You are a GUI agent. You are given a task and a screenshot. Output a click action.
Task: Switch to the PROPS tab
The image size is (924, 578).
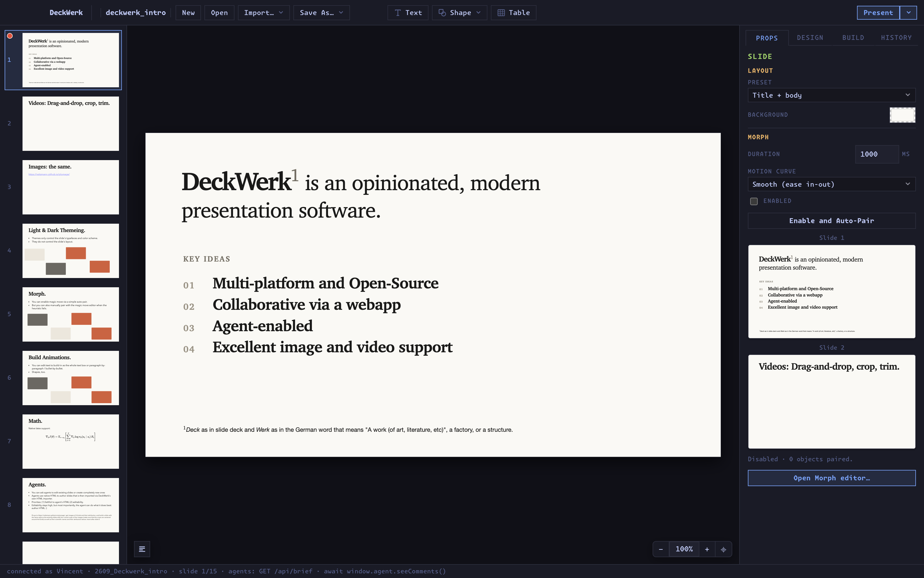[767, 38]
